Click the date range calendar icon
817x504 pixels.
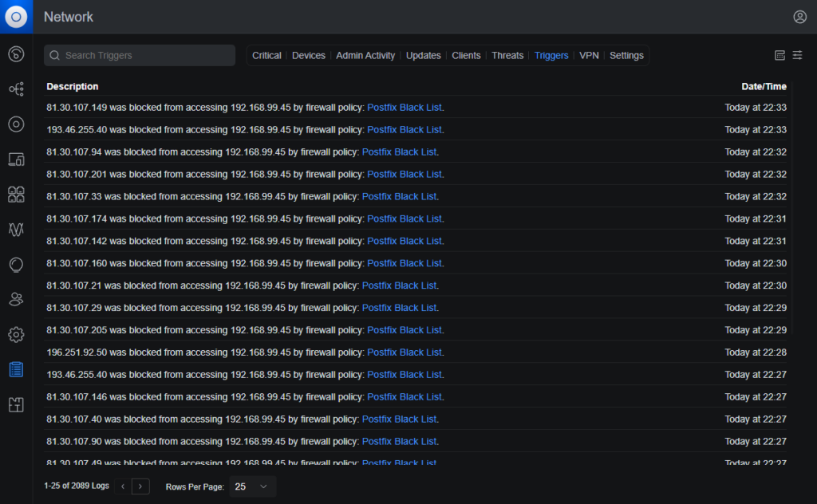click(x=780, y=55)
